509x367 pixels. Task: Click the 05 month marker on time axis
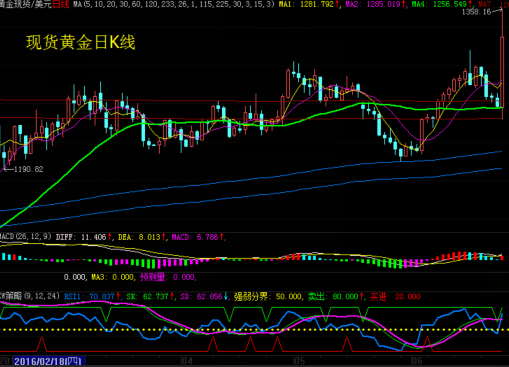click(299, 361)
